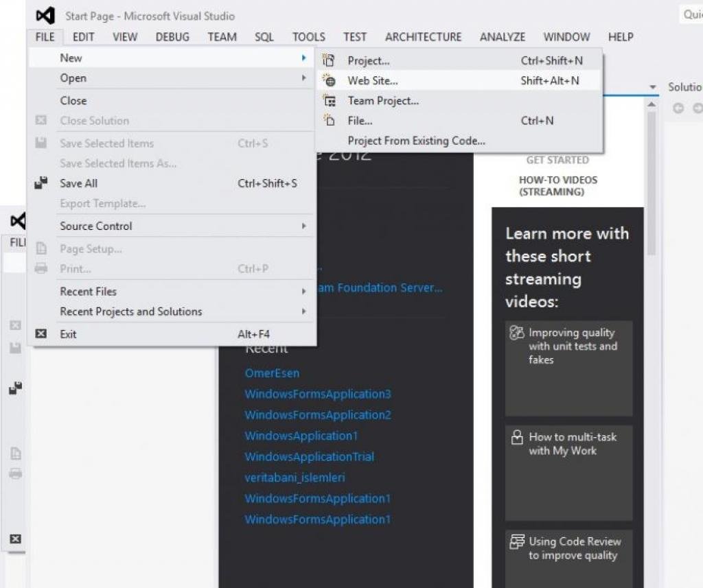The image size is (703, 588).
Task: Open recent project WindowsApplicationTrial
Action: (x=310, y=457)
